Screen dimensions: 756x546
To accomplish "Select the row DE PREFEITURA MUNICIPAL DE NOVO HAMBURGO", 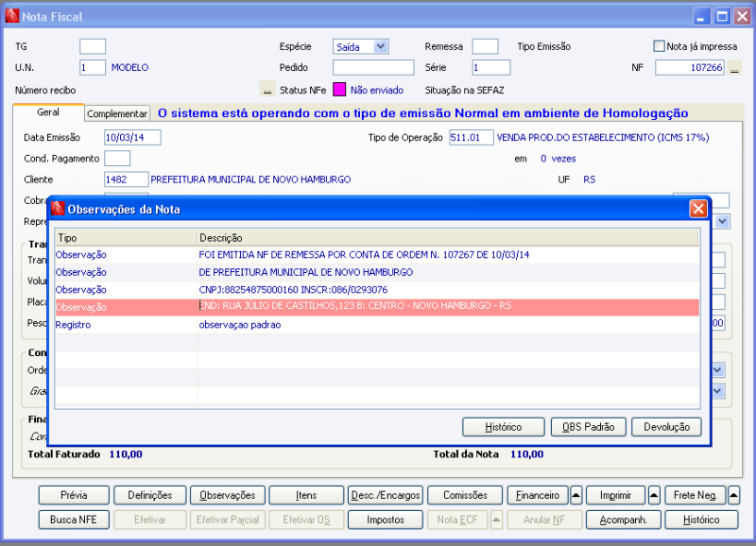I will pos(376,272).
